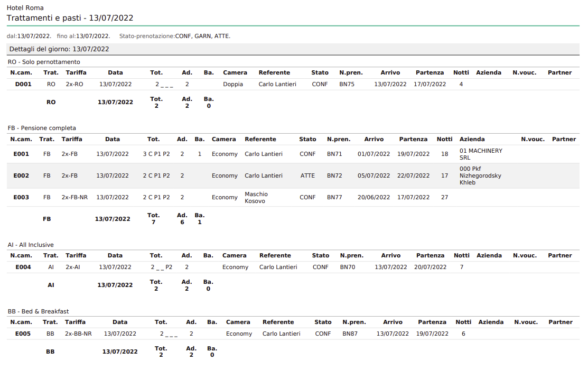
Task: Click reservation number BN72
Action: [x=334, y=176]
